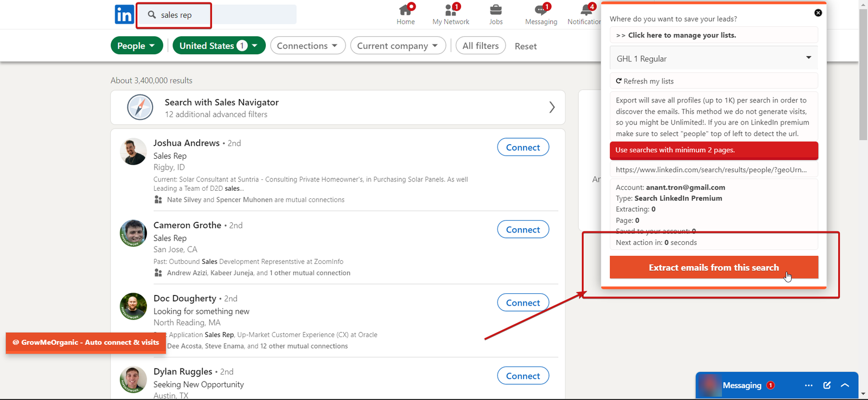Click the Messaging overlay profile avatar
The width and height of the screenshot is (868, 400).
710,385
